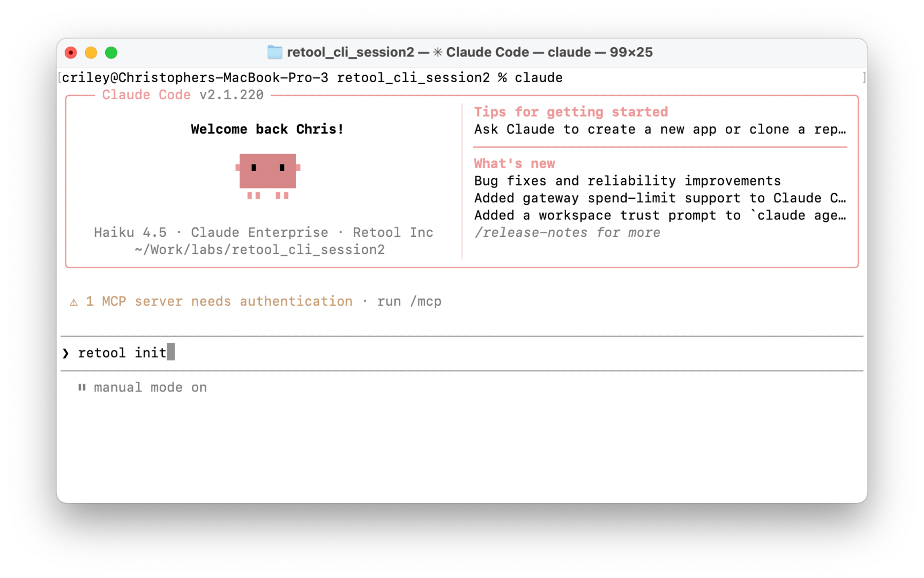Click 'Added a workspace trust prompt' line
Screen dimensions: 924x578
click(x=660, y=215)
